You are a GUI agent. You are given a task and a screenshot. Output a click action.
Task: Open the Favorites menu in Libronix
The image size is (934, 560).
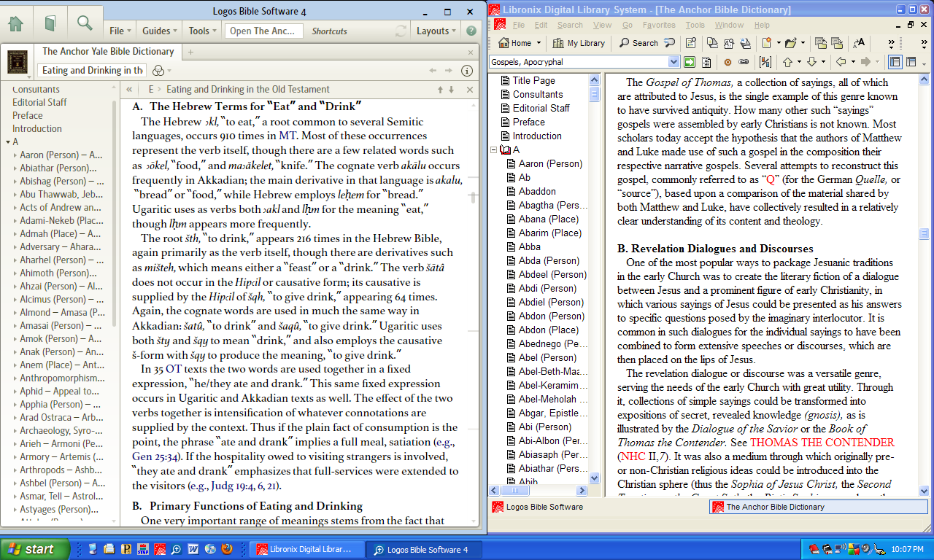[659, 25]
